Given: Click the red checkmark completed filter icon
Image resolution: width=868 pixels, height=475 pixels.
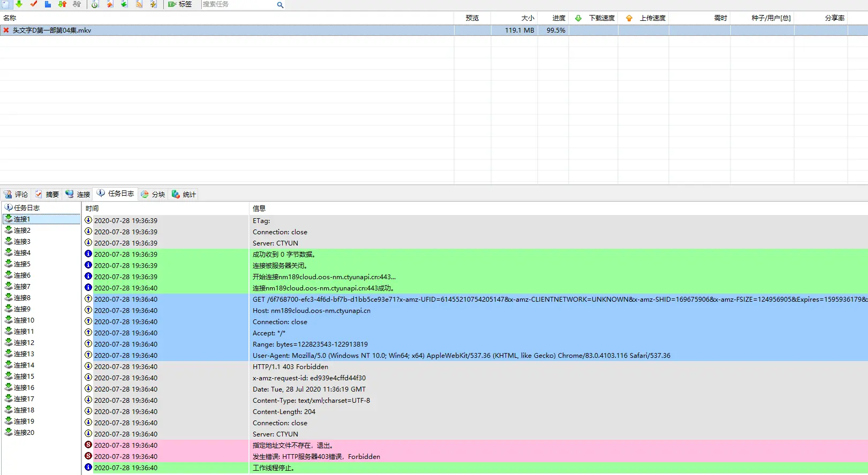Looking at the screenshot, I should click(x=34, y=4).
